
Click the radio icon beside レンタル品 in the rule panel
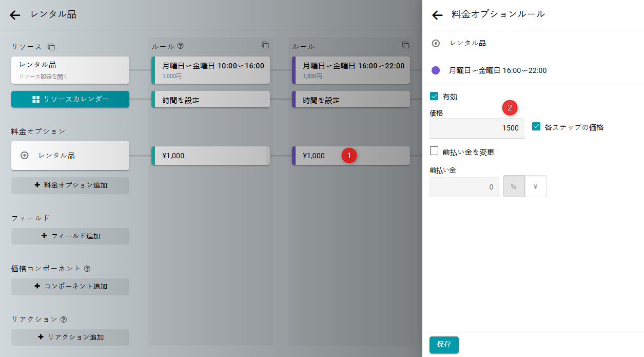coord(436,43)
